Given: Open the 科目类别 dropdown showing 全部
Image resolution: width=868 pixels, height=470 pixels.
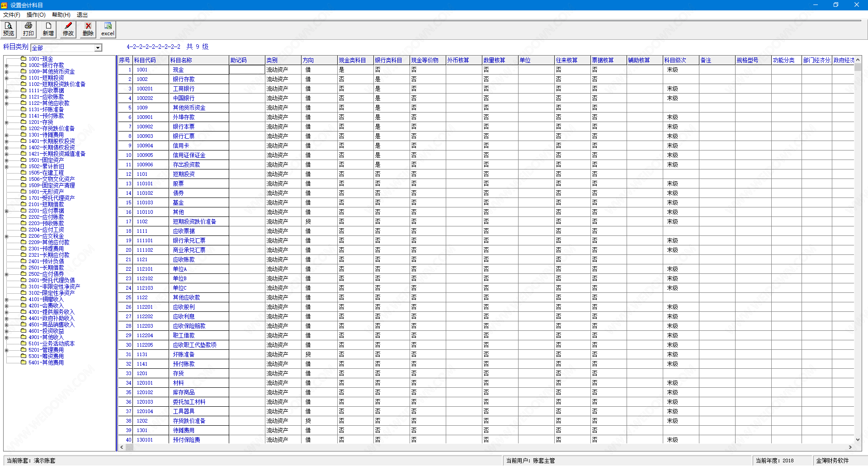Looking at the screenshot, I should pyautogui.click(x=98, y=48).
